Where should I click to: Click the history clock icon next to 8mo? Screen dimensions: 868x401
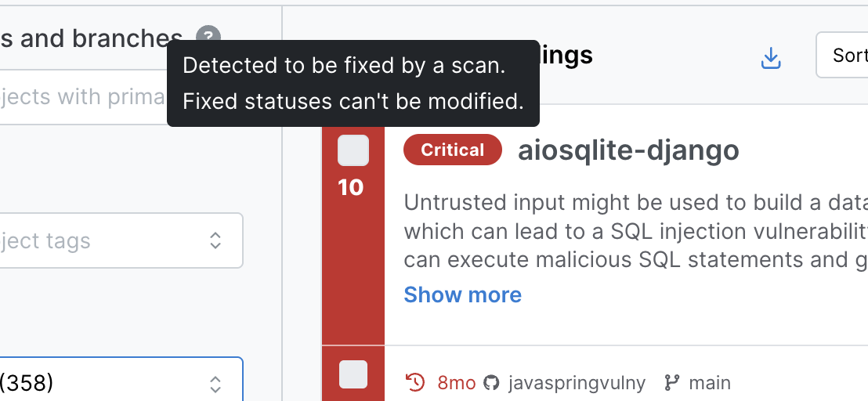[414, 383]
